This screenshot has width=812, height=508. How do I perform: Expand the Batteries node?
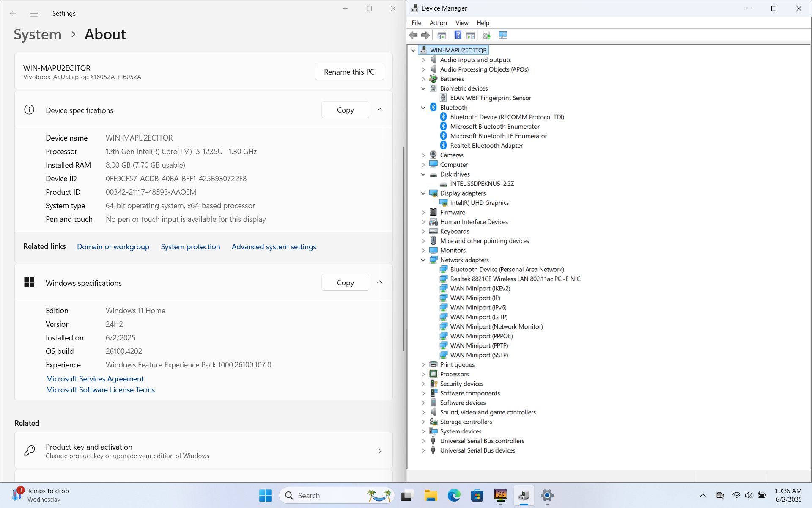pyautogui.click(x=423, y=79)
